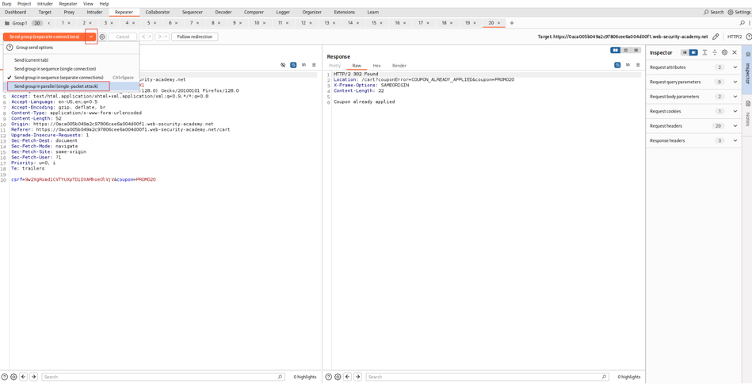Image resolution: width=755 pixels, height=385 pixels.
Task: Close repeater tab 5
Action: (155, 23)
